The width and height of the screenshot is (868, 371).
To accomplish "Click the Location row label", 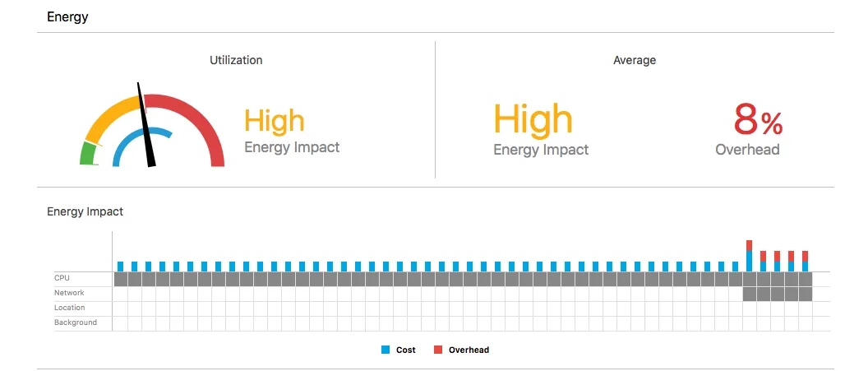I will coord(69,308).
